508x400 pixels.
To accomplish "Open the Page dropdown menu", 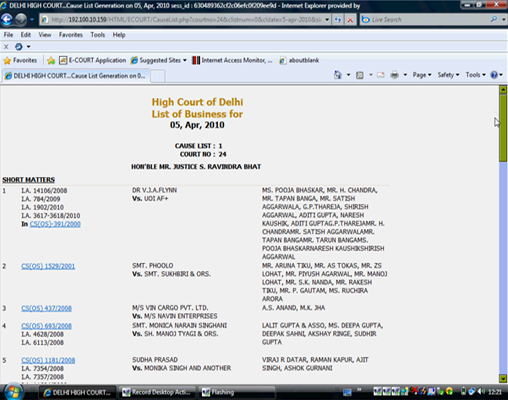I will coord(422,75).
